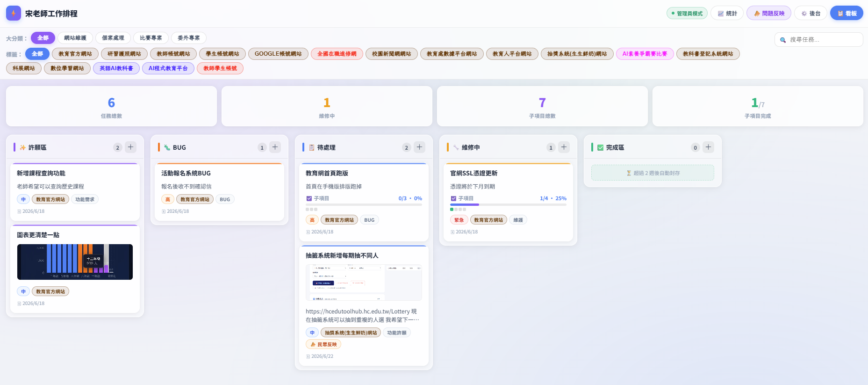
Task: Click the 緊急 priority badge
Action: (459, 220)
